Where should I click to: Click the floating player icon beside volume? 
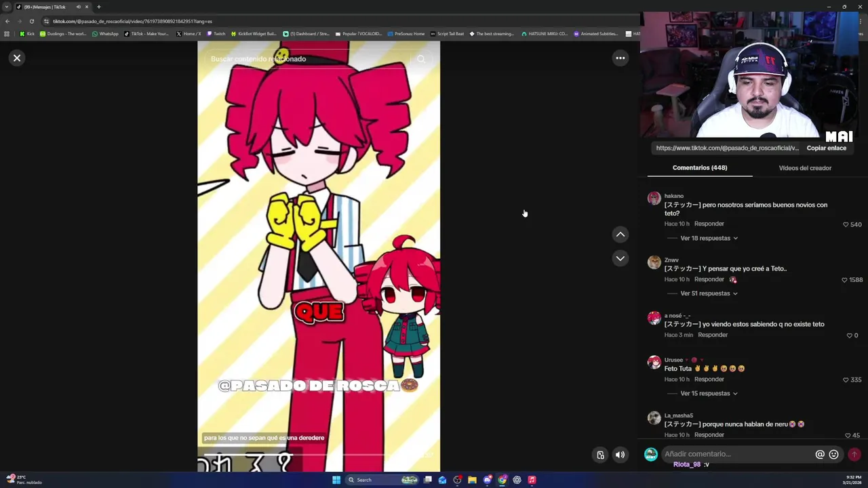pos(600,455)
